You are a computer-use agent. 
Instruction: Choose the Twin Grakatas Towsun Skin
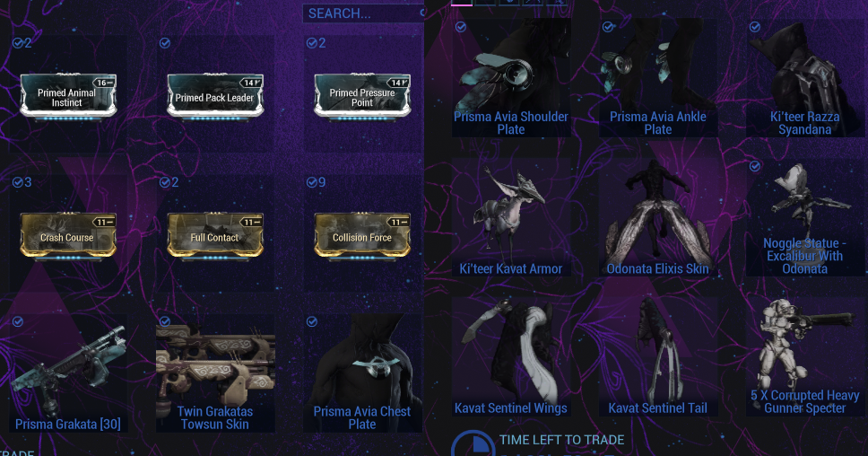point(215,373)
